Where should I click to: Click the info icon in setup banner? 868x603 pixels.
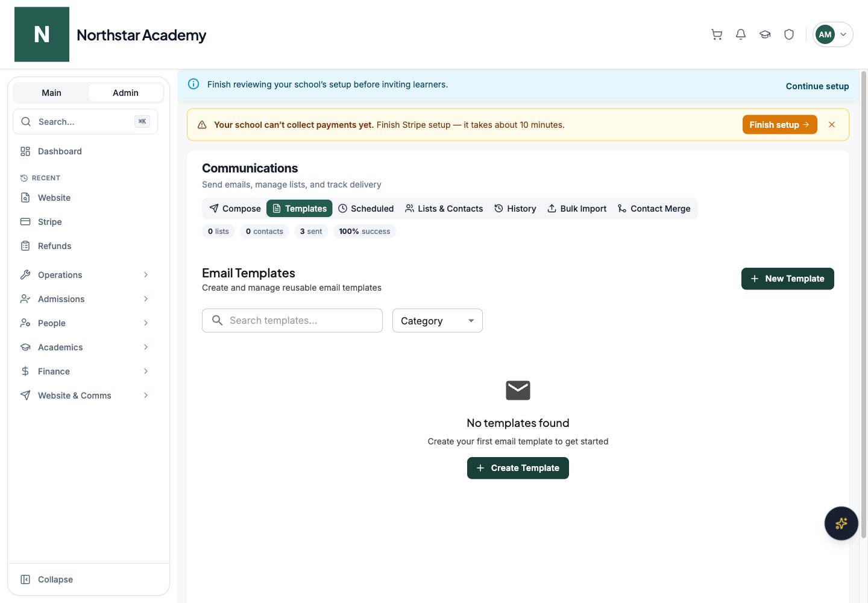click(x=193, y=84)
